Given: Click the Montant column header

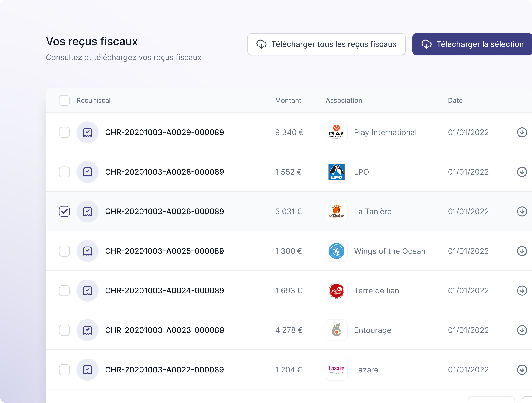Looking at the screenshot, I should click(288, 100).
